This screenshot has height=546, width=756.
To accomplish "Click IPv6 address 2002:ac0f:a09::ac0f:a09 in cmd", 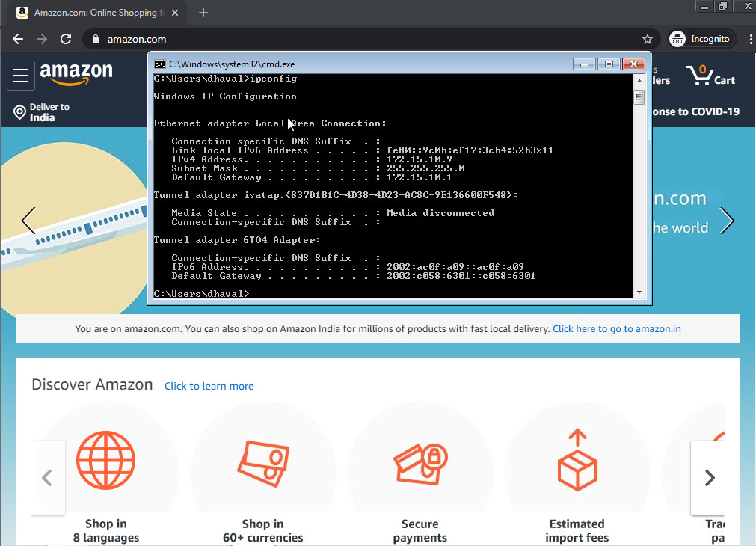I will coord(455,267).
